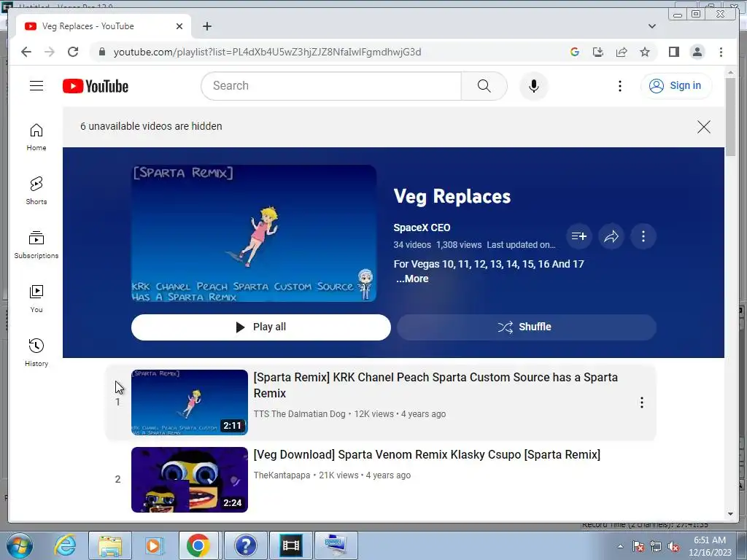The image size is (747, 560).
Task: Open TTS The Dalmatian Dog channel
Action: pyautogui.click(x=299, y=414)
